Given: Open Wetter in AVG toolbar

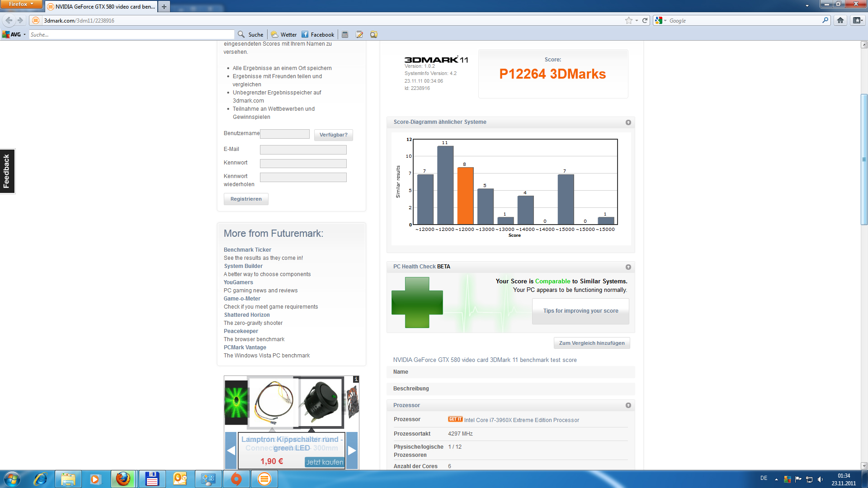Looking at the screenshot, I should coord(284,34).
